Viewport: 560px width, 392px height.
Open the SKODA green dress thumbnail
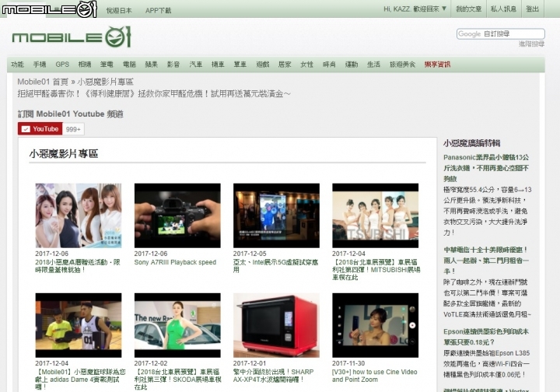click(x=177, y=325)
